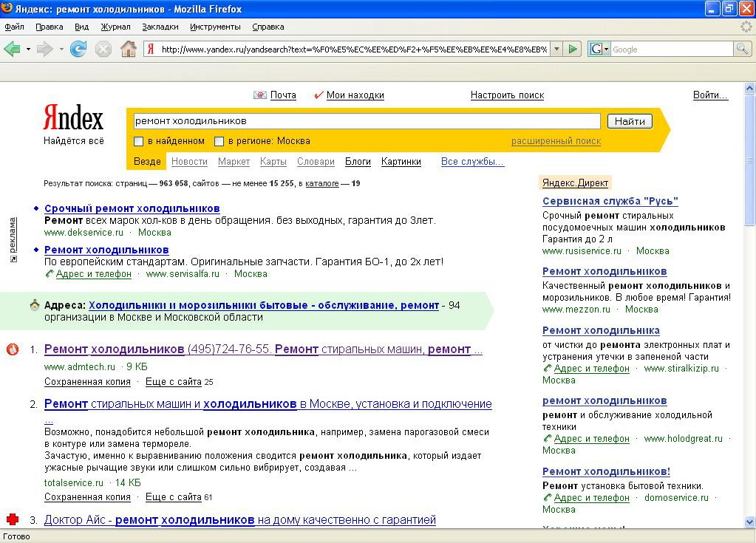Open the back button history dropdown arrow
756x543 pixels.
pos(28,49)
